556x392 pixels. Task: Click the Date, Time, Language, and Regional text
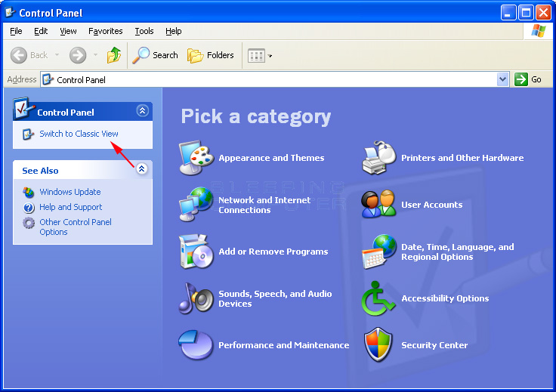click(x=458, y=252)
